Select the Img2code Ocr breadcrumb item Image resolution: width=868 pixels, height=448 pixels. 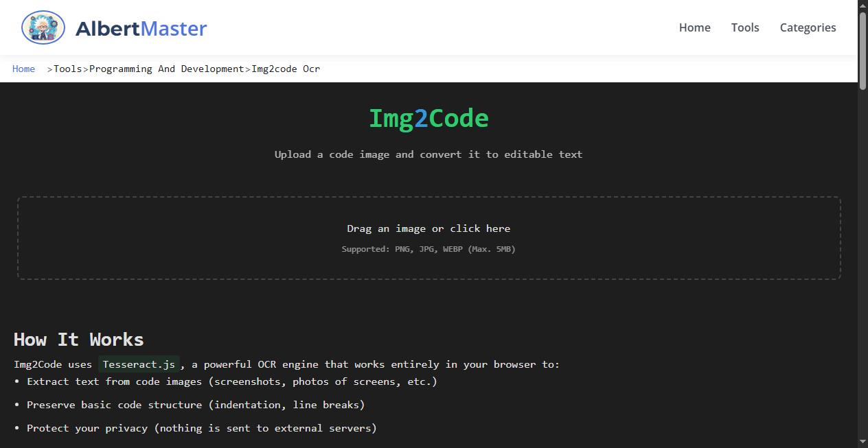pos(286,69)
